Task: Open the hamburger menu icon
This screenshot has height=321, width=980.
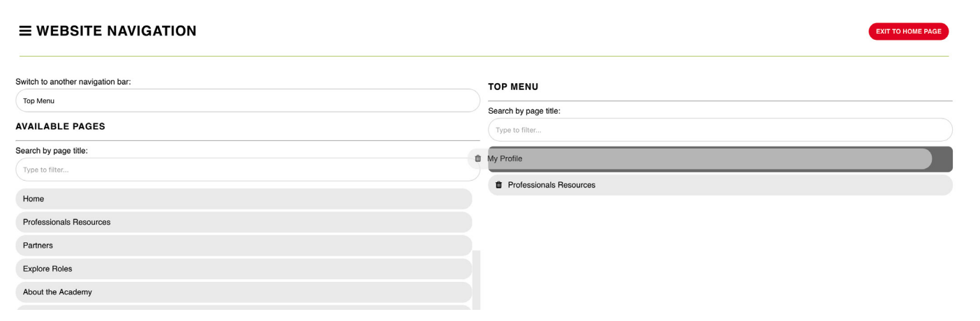Action: [25, 31]
